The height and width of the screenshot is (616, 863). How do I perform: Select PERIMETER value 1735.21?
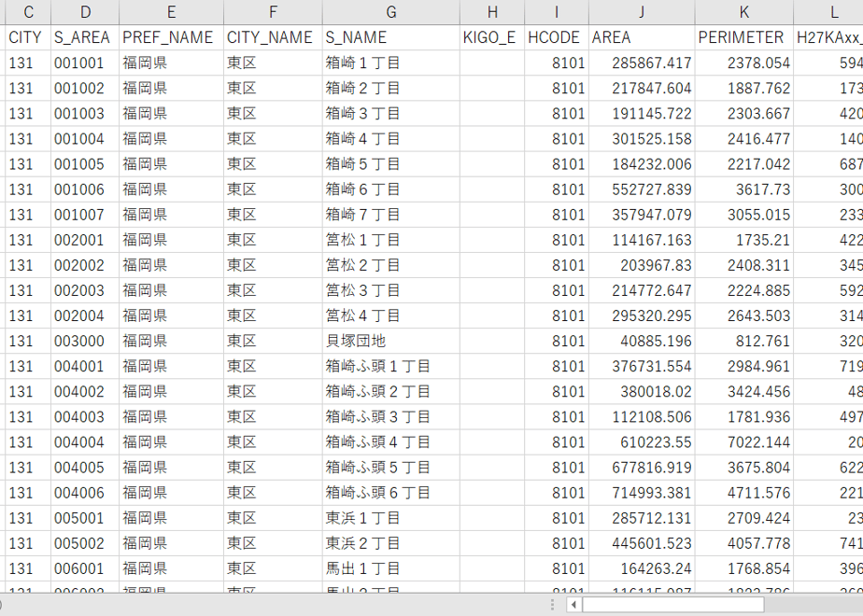point(744,240)
